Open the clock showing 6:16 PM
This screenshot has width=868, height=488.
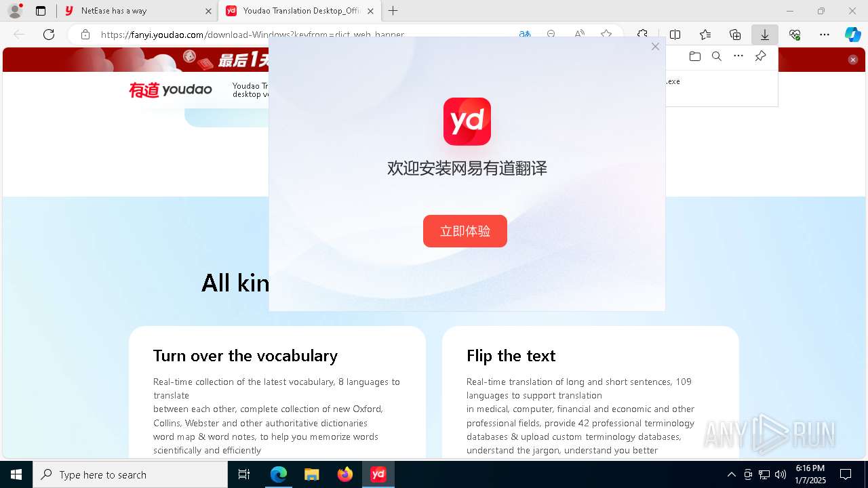point(810,474)
